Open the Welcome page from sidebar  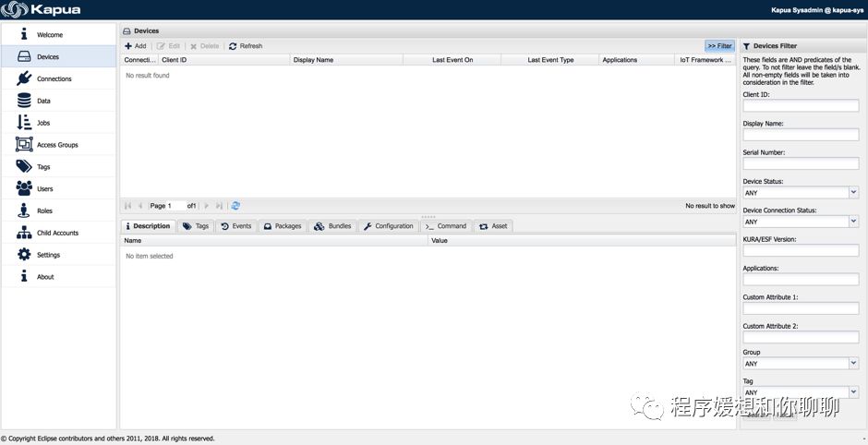click(58, 34)
